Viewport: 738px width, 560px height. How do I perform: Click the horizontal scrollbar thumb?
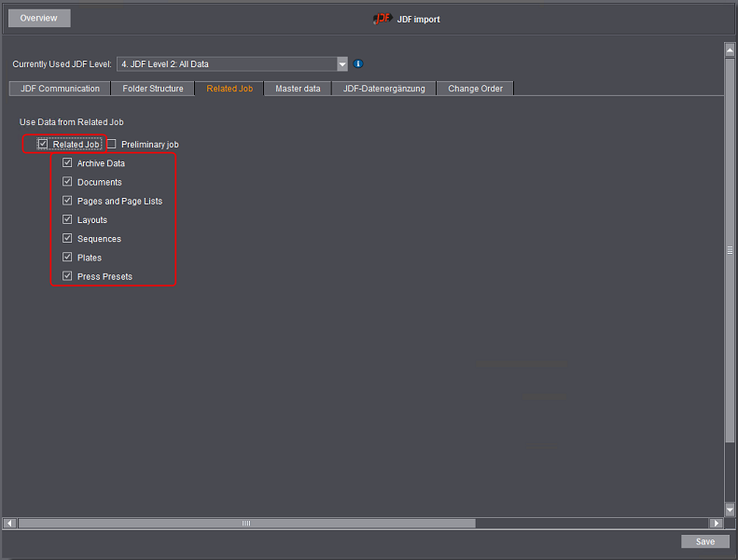(246, 524)
